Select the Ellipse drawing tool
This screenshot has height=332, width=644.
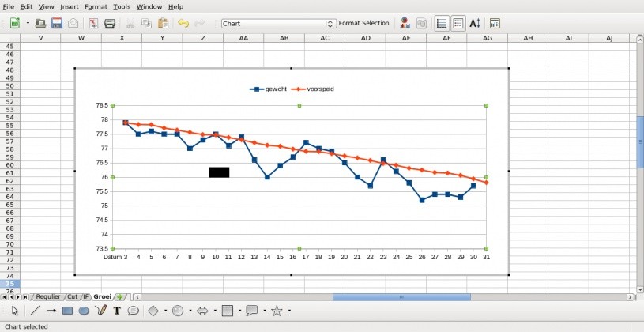pyautogui.click(x=84, y=311)
